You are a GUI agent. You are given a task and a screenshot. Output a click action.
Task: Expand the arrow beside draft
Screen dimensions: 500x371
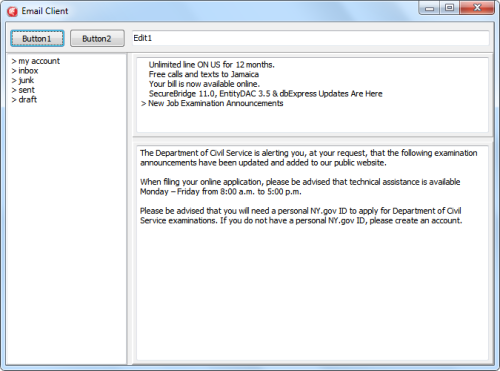[x=14, y=100]
